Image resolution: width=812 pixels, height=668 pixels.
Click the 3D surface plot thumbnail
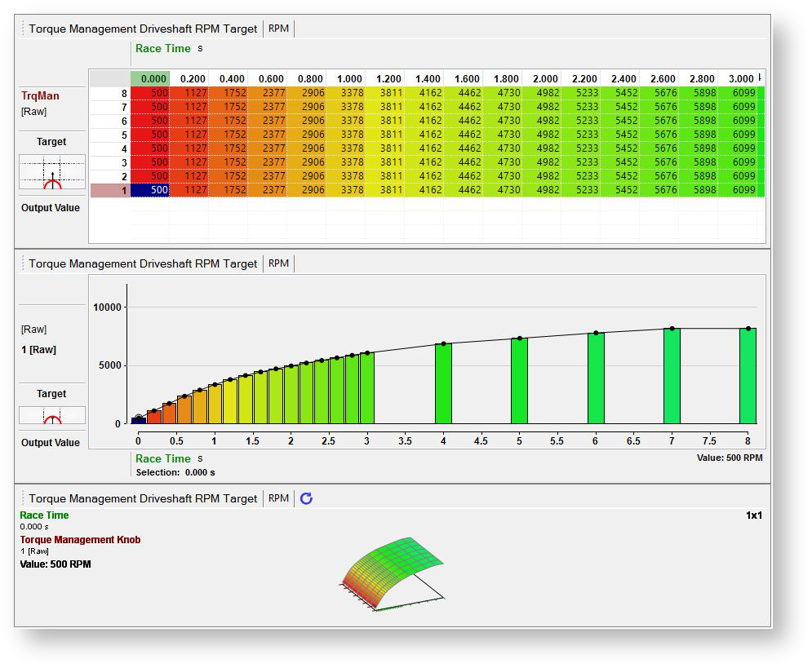[393, 574]
